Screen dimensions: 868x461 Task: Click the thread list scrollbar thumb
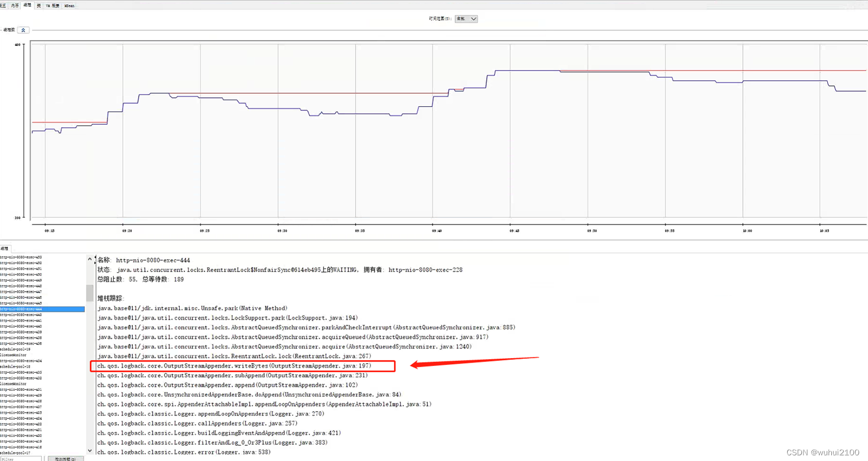tap(90, 293)
